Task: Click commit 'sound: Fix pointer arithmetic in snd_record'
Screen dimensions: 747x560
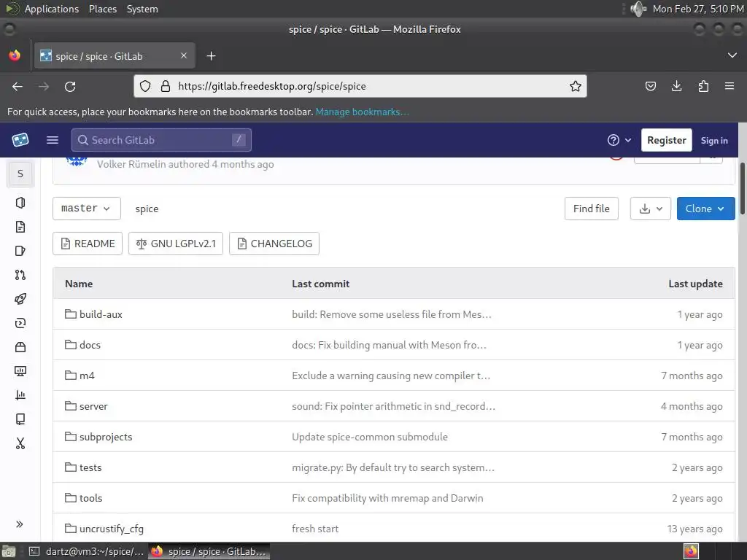Action: [393, 406]
